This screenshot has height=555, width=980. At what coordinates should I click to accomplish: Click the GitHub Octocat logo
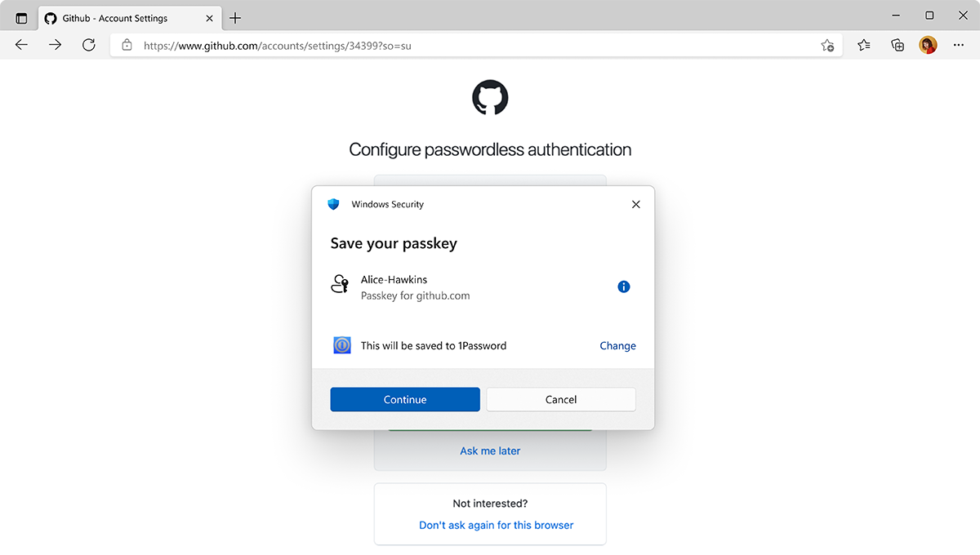[x=490, y=97]
